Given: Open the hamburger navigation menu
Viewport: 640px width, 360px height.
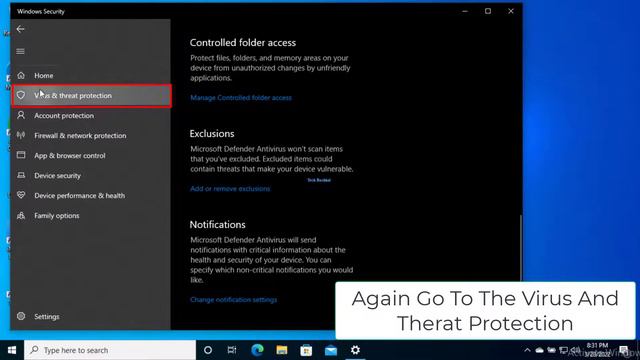Looking at the screenshot, I should [20, 51].
